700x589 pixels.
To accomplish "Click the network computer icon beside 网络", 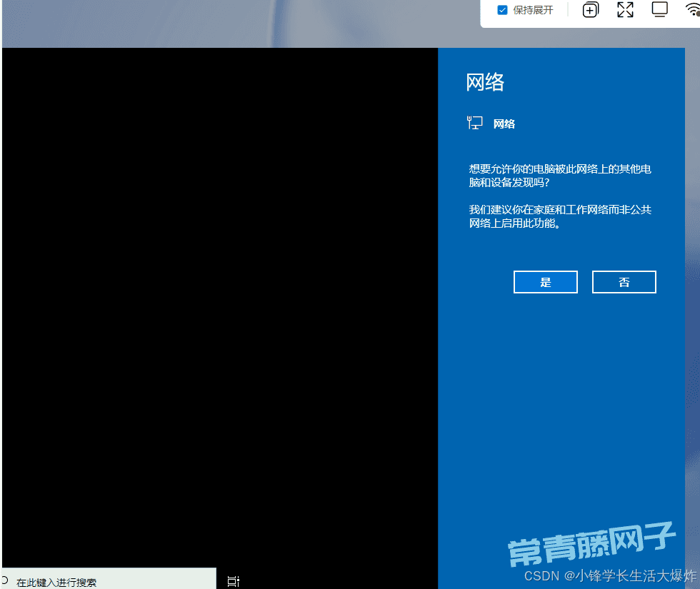I will pyautogui.click(x=474, y=123).
